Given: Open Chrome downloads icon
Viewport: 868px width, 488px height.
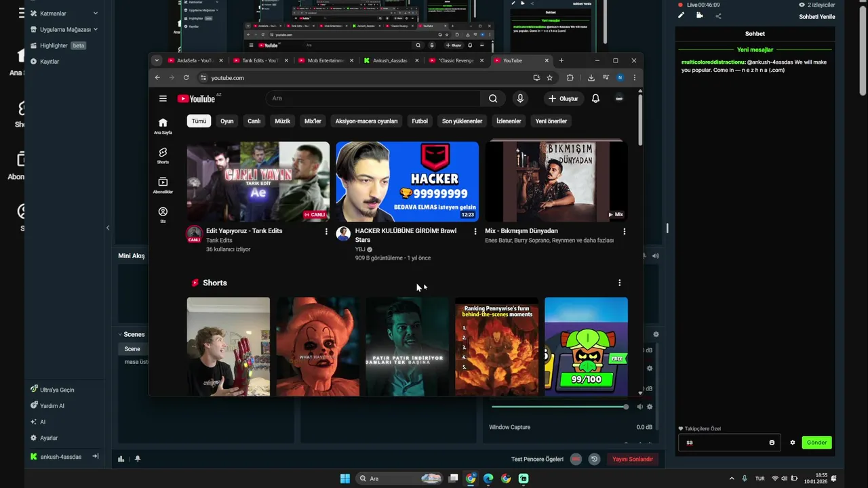Looking at the screenshot, I should [591, 78].
